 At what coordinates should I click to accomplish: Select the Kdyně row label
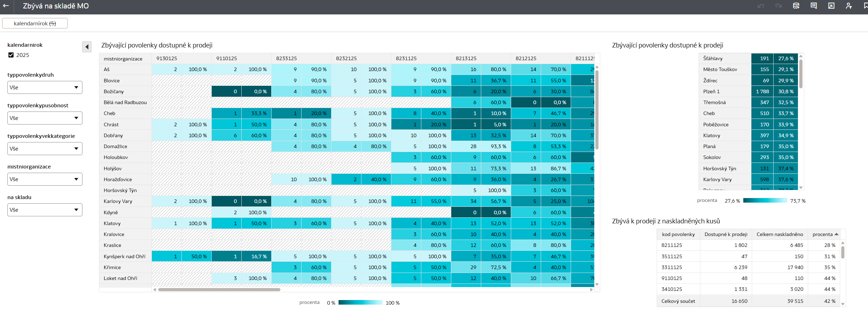tap(125, 212)
